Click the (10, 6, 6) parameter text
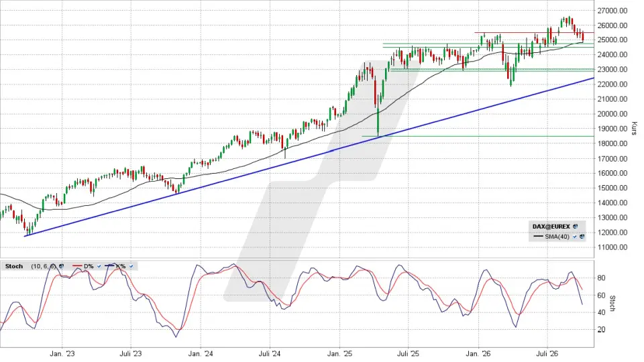 tap(44, 266)
